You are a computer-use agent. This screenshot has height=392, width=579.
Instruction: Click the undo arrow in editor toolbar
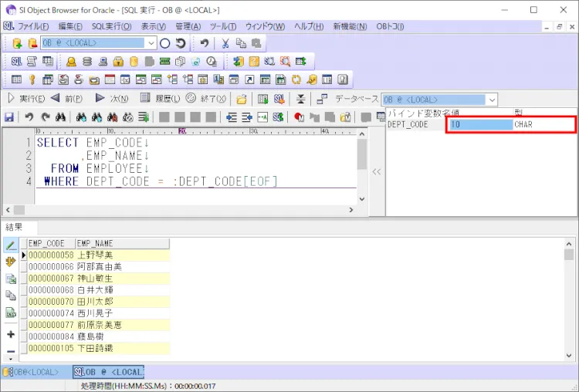point(29,117)
